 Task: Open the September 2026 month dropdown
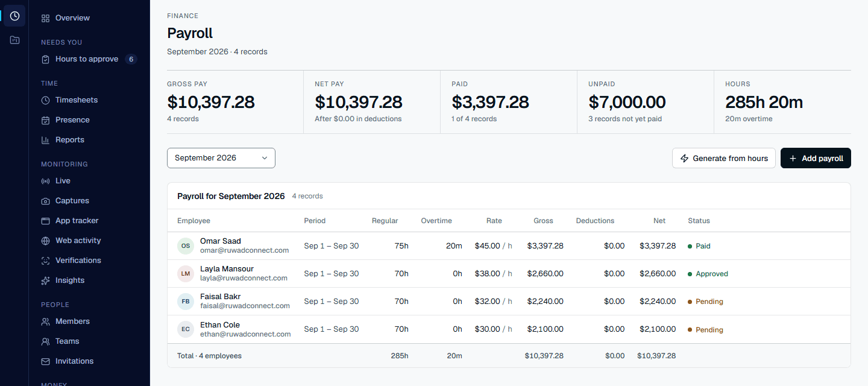click(x=221, y=158)
